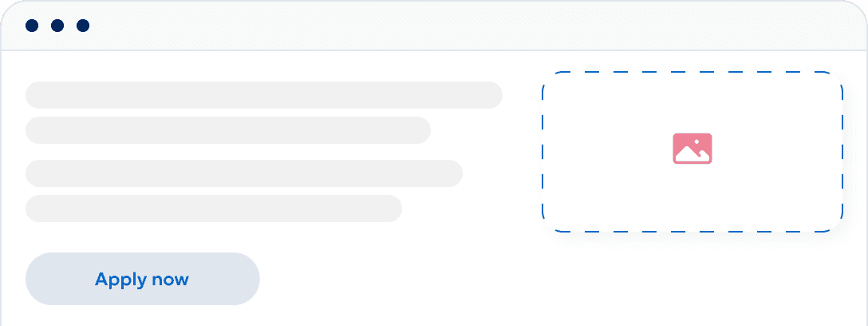Click the longest gray placeholder text bar
This screenshot has height=326, width=868.
[263, 94]
